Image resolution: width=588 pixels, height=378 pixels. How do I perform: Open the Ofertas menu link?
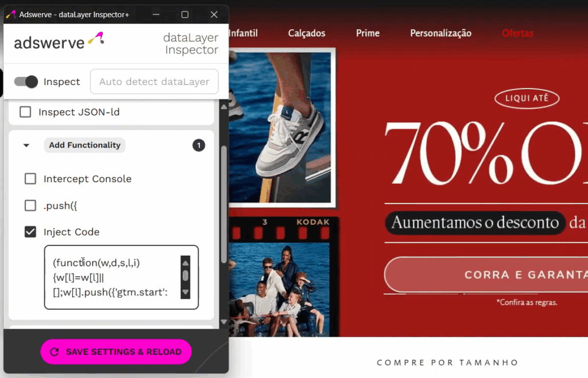517,33
